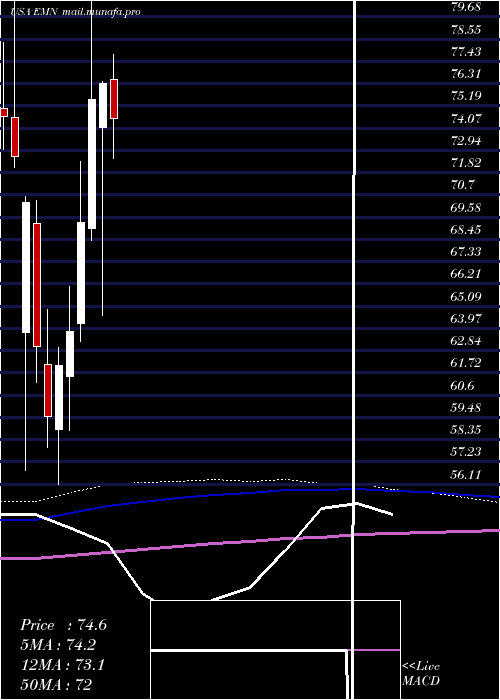
Task: Click the 72.94 price axis label
Action: pyautogui.click(x=467, y=141)
